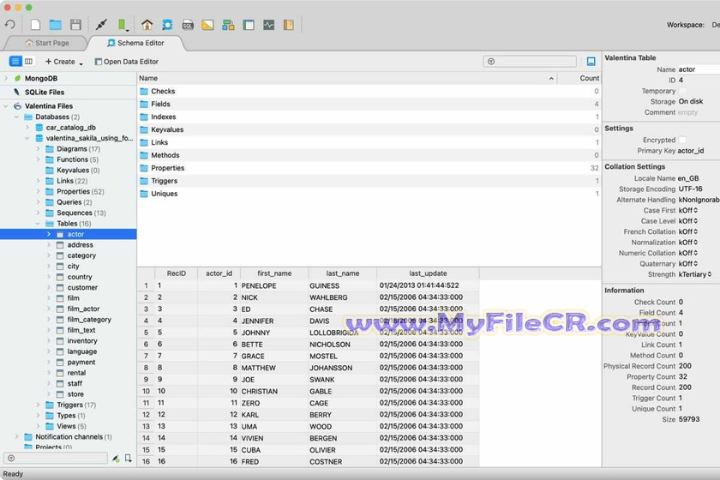Screen dimensions: 720x480
Task: Collapse the Tables folder
Action: (38, 224)
